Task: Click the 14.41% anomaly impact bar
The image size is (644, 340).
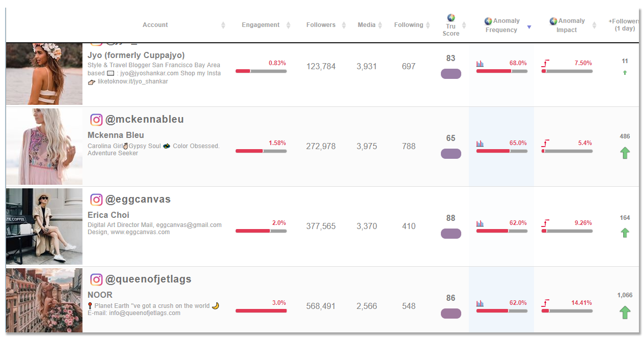Action: pos(567,311)
